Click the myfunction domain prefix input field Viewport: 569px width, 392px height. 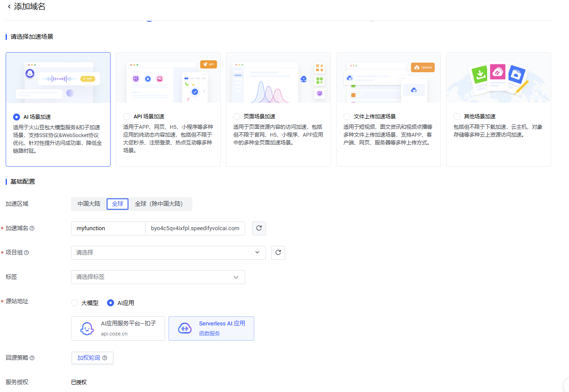point(108,228)
